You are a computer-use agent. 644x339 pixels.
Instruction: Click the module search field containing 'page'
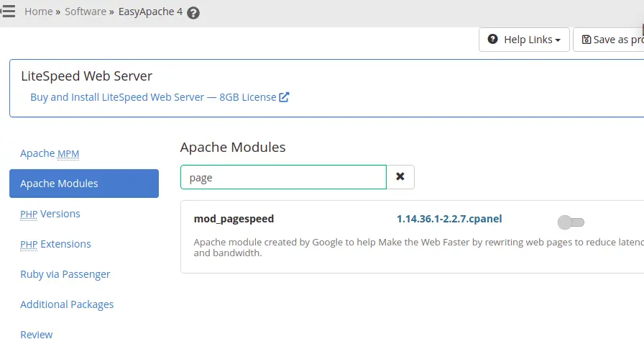(283, 177)
